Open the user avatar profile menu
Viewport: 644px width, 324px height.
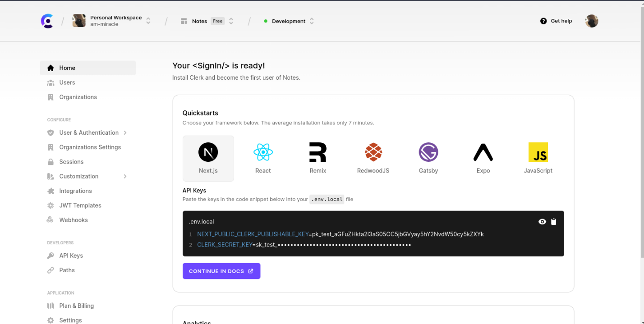(x=592, y=21)
